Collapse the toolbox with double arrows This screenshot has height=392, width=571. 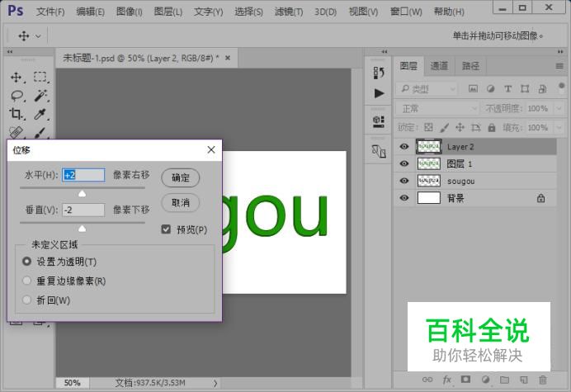(x=10, y=52)
